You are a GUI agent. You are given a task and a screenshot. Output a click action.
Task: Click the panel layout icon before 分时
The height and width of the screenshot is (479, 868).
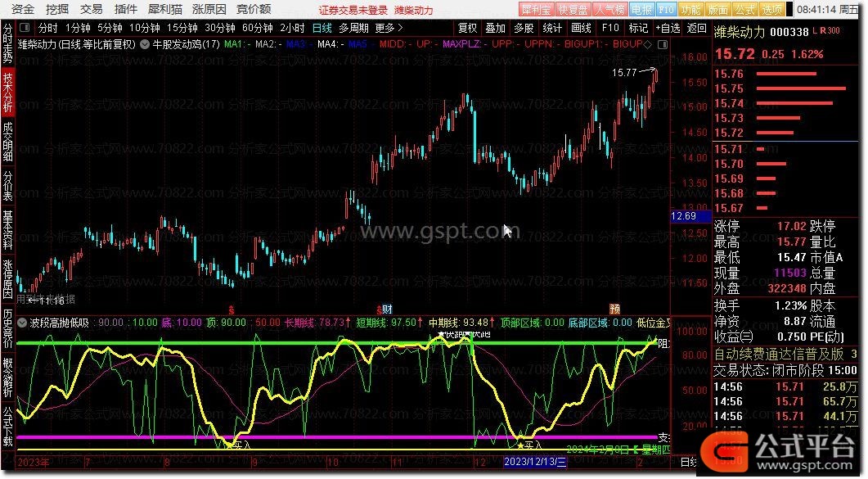25,28
